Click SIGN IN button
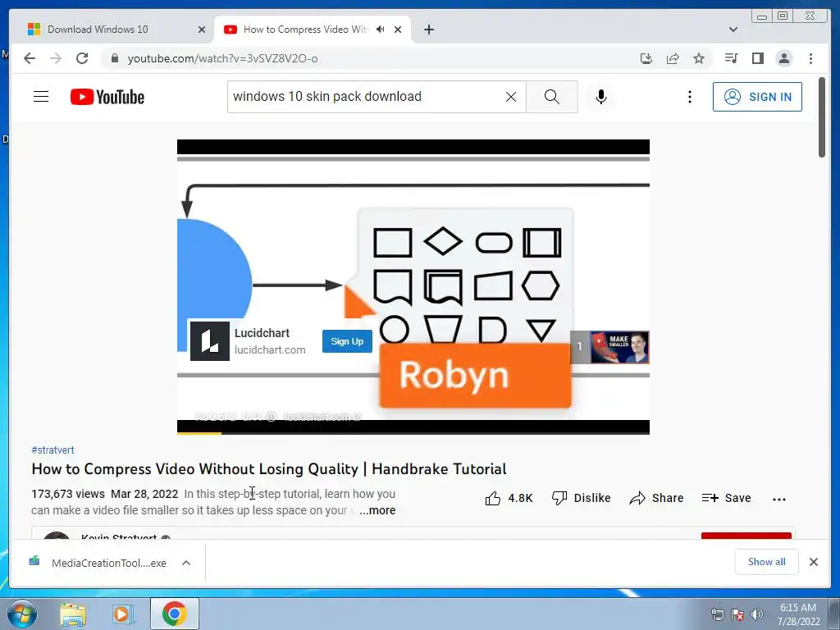This screenshot has width=840, height=630. [x=757, y=97]
